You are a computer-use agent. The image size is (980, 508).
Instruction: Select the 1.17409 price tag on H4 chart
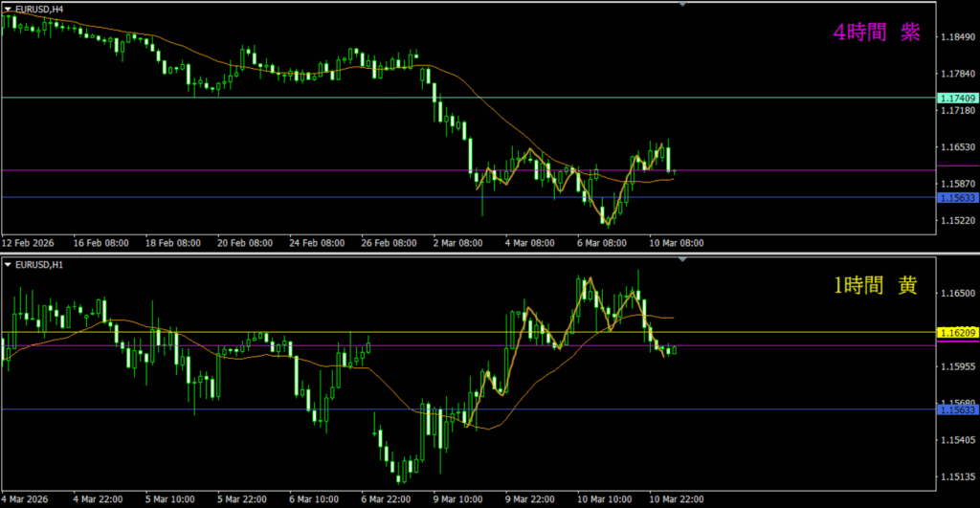tap(957, 99)
